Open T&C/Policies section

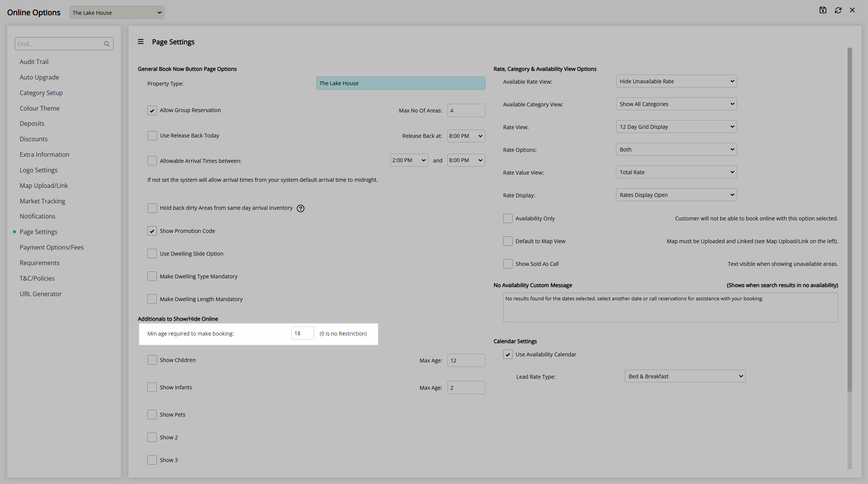(x=37, y=278)
